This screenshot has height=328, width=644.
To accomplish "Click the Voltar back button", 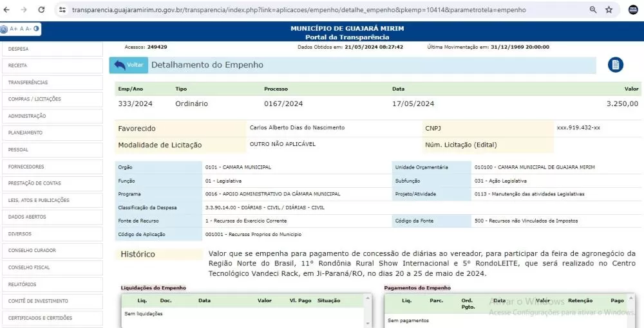I will (x=129, y=65).
